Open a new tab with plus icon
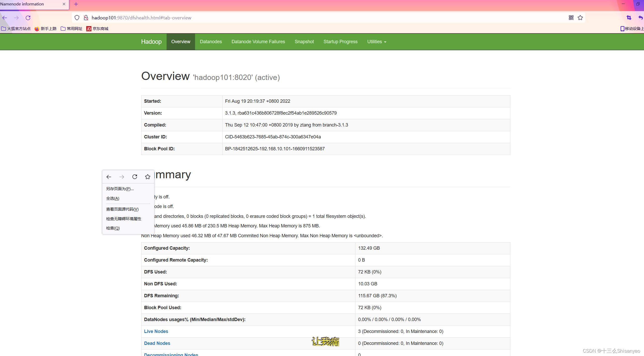This screenshot has width=644, height=356. [x=76, y=4]
